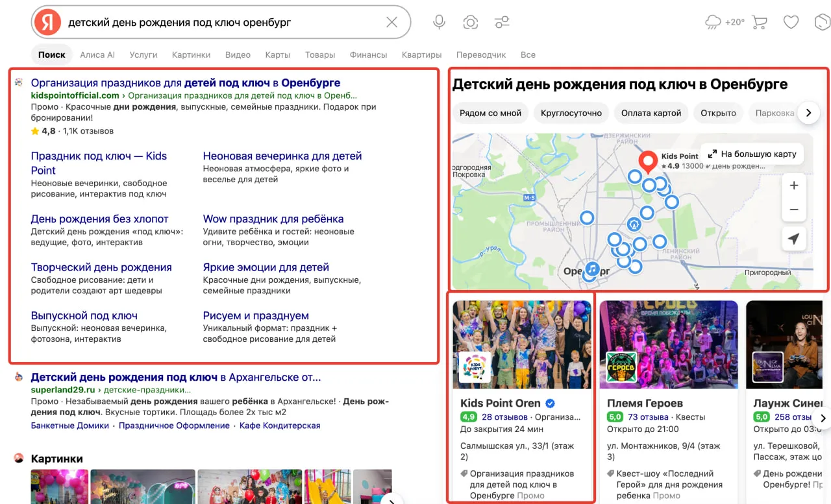View the 73 отзыва for Племя Героев

(x=649, y=417)
